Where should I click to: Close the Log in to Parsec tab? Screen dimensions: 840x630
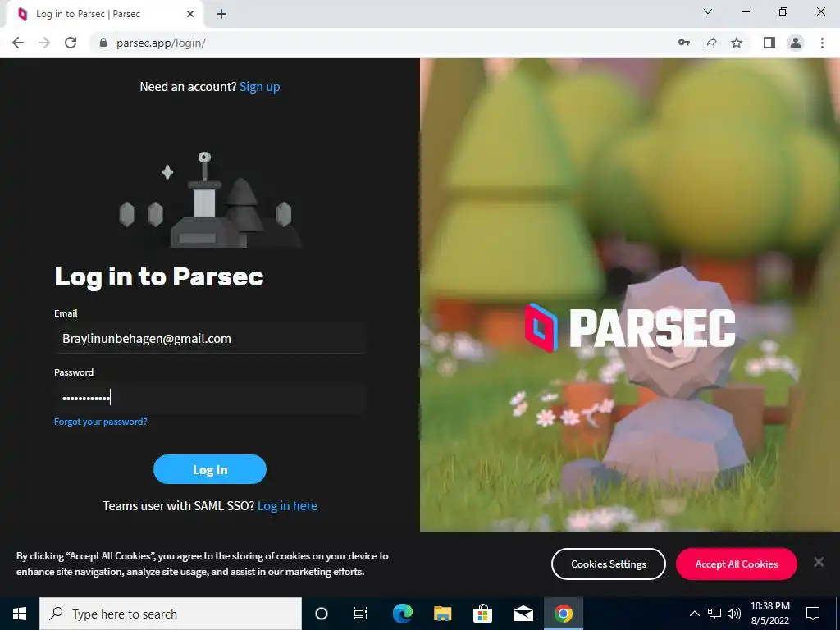pos(190,15)
